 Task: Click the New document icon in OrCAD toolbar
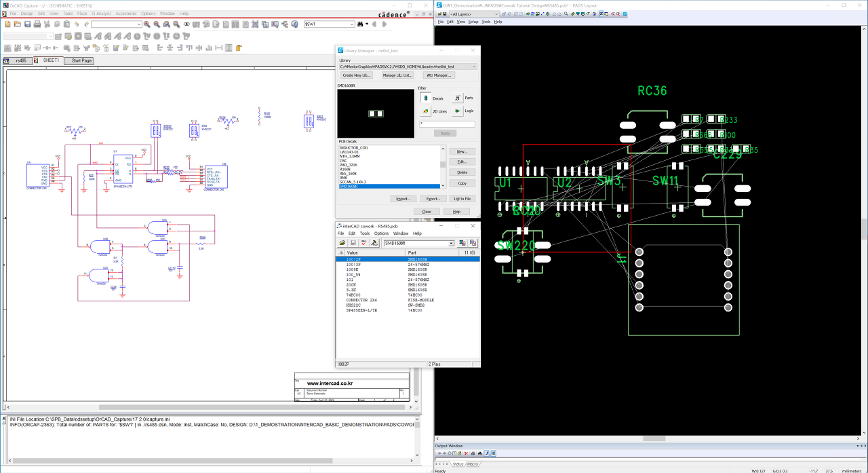7,24
